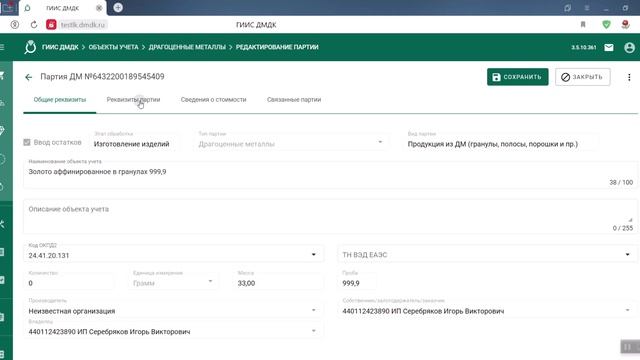Click the Проба field showing 999,9
640x360 pixels.
[x=357, y=282]
